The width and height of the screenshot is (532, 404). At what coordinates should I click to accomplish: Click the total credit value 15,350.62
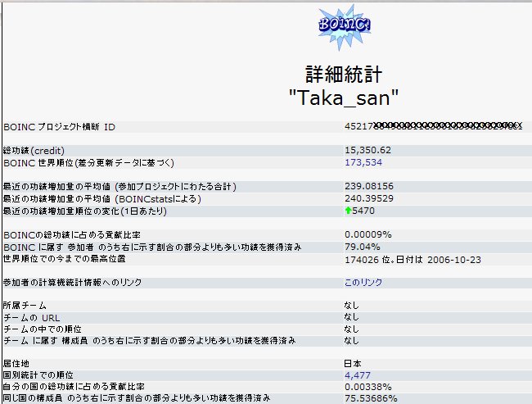click(367, 150)
